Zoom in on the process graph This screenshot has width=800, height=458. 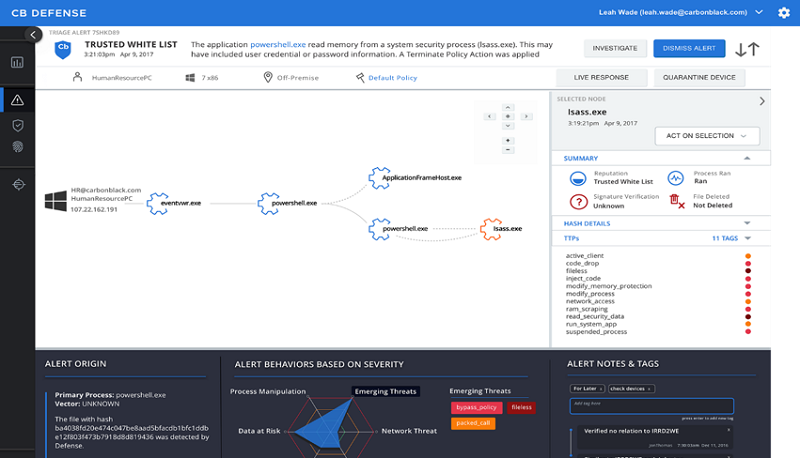(508, 140)
